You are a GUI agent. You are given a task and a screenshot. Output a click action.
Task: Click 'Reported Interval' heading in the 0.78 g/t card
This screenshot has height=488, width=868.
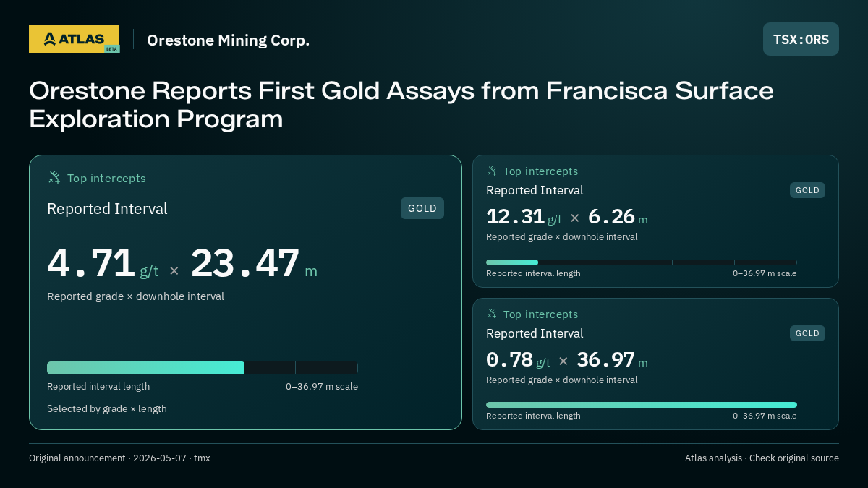tap(535, 333)
